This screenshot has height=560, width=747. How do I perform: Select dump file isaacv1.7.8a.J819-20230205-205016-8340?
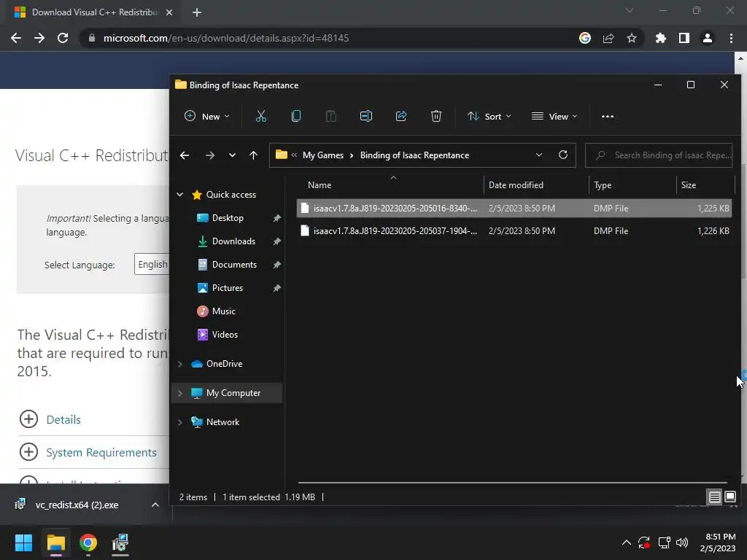point(514,208)
